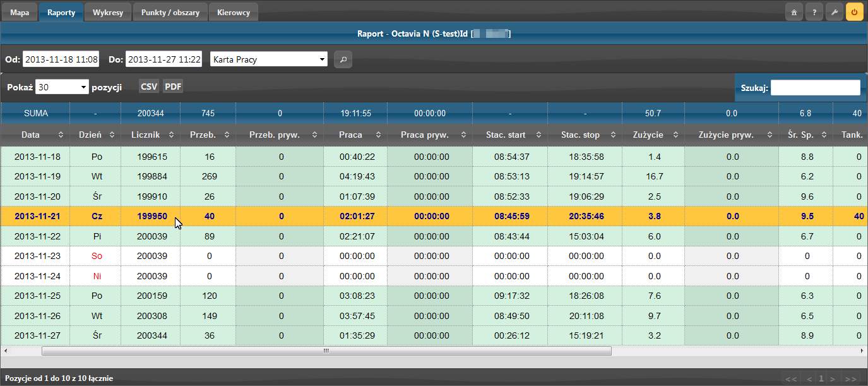Click the magnifier search report icon
This screenshot has width=868, height=386.
(343, 60)
